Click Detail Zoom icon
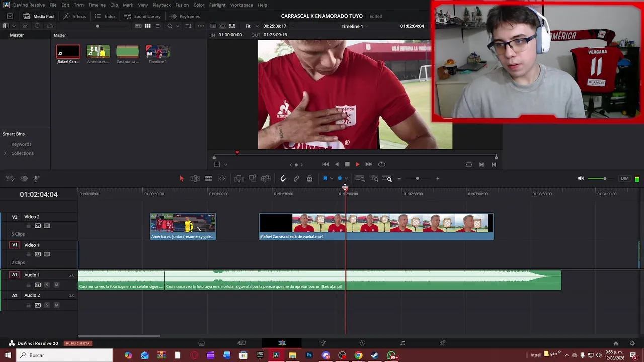644x362 pixels. pos(375,178)
